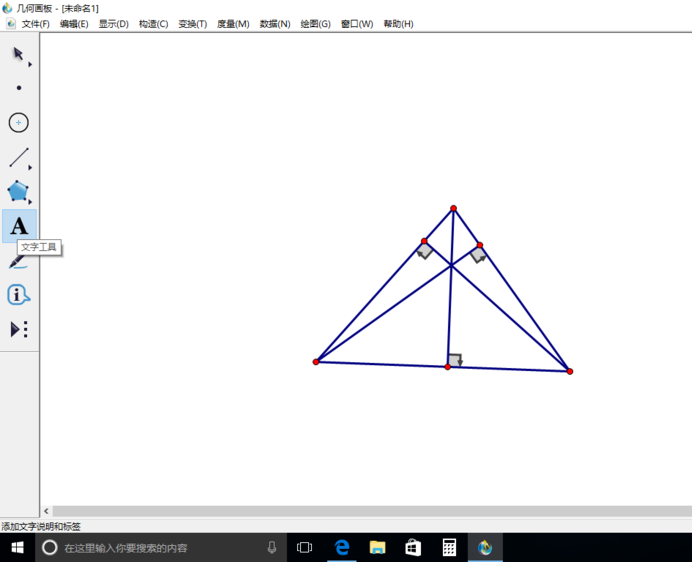Open File Explorer from the taskbar

[x=377, y=548]
